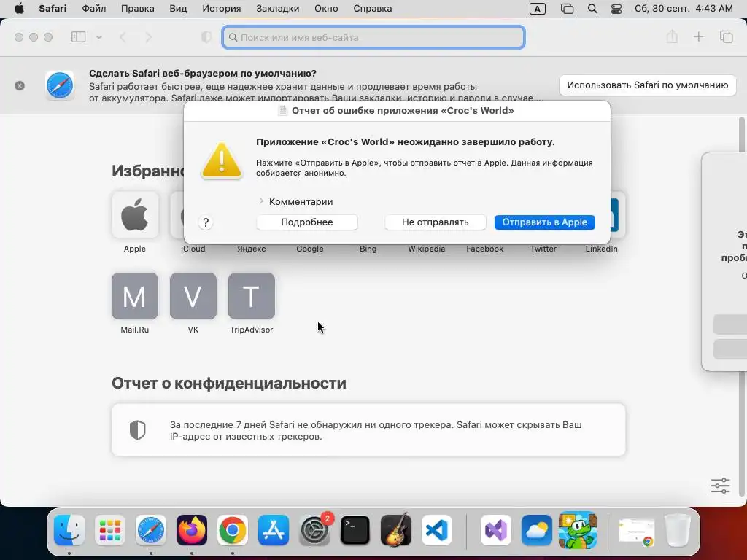
Task: Open Visual Studio Code in Dock
Action: pyautogui.click(x=437, y=530)
